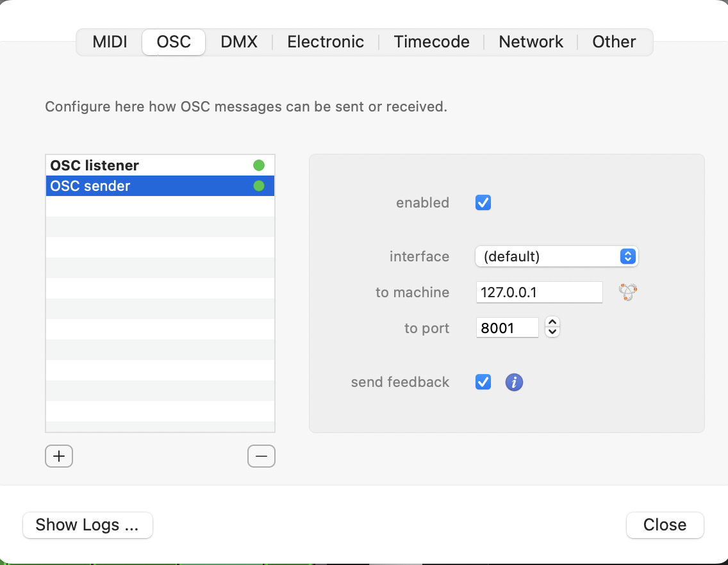This screenshot has height=565, width=728.
Task: Switch to the DMX tab
Action: pos(239,42)
